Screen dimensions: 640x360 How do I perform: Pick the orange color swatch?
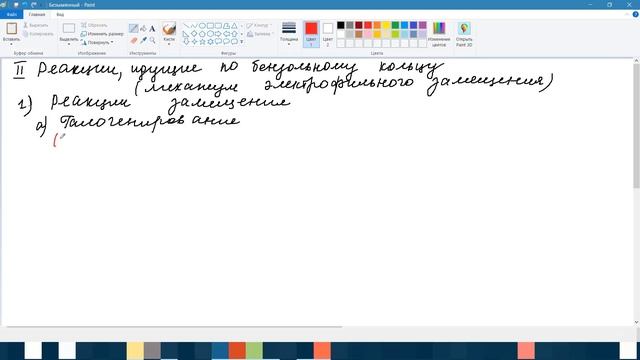pos(377,25)
